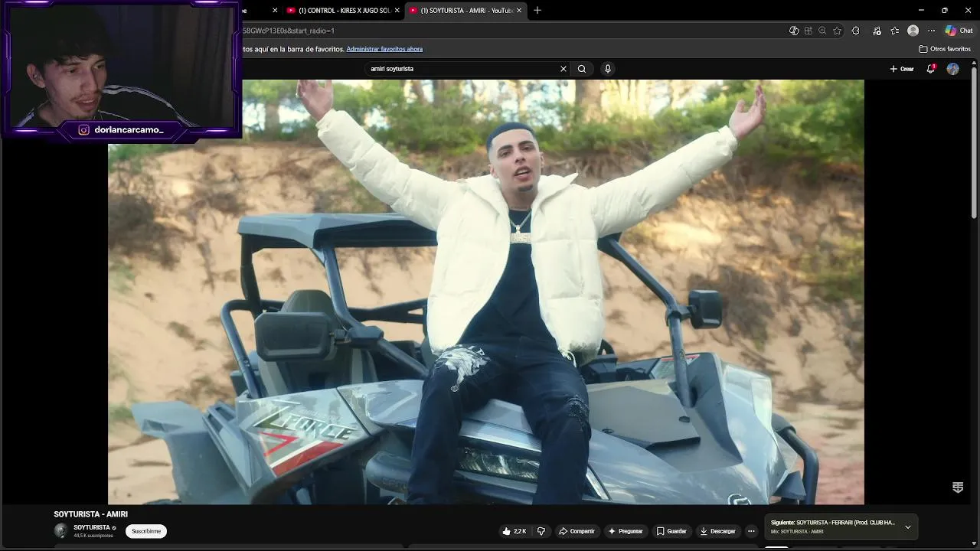The image size is (980, 551).
Task: Add this page to favorites star
Action: tap(837, 31)
